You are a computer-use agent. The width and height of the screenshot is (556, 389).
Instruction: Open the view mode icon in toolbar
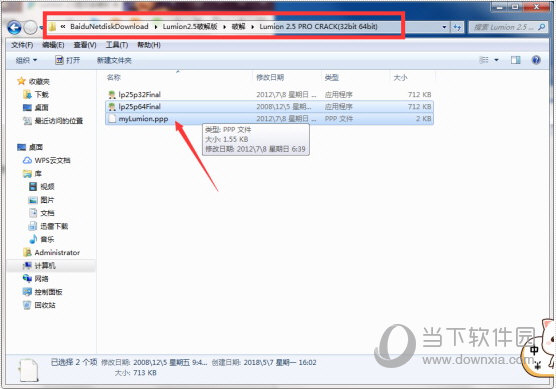(484, 60)
